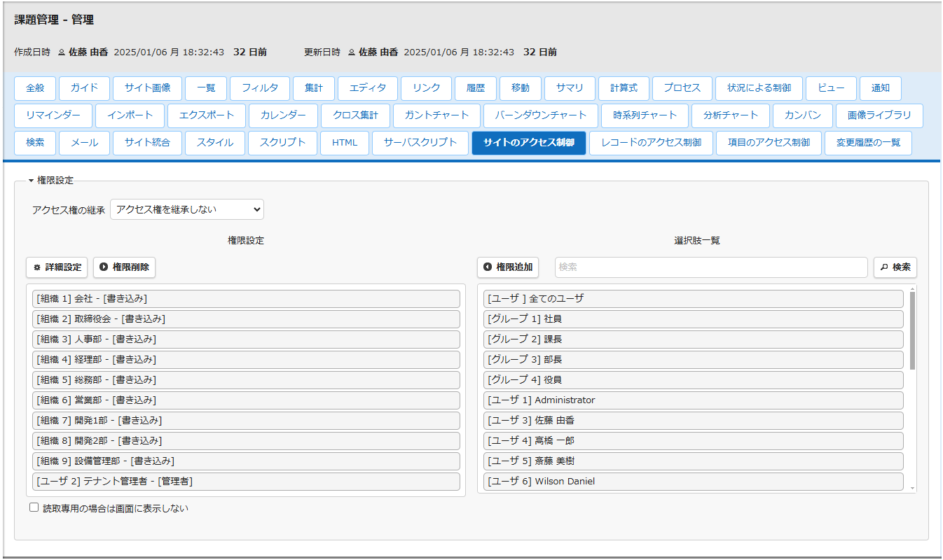Select the HTML tab
The height and width of the screenshot is (560, 943).
345,143
